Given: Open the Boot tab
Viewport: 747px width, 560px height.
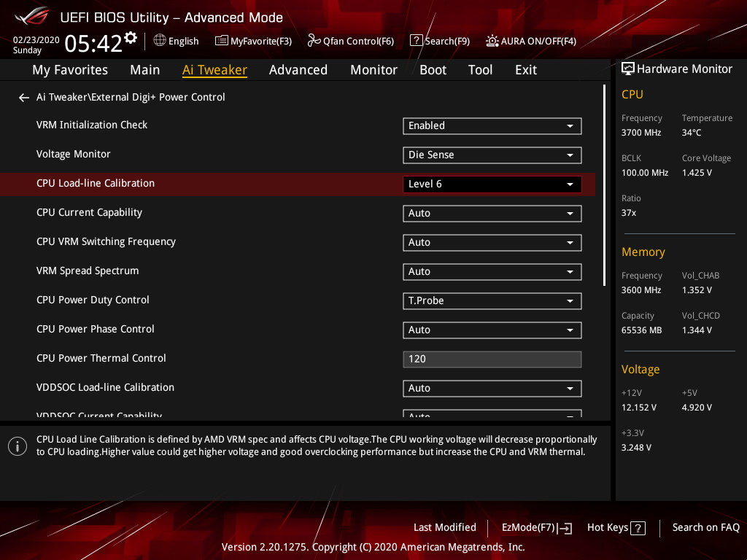Looking at the screenshot, I should tap(433, 70).
